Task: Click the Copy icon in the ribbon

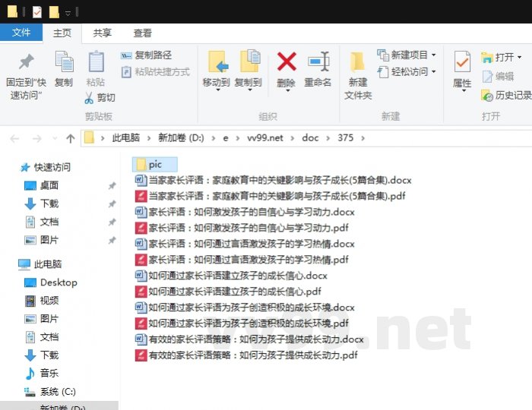Action: coord(64,61)
